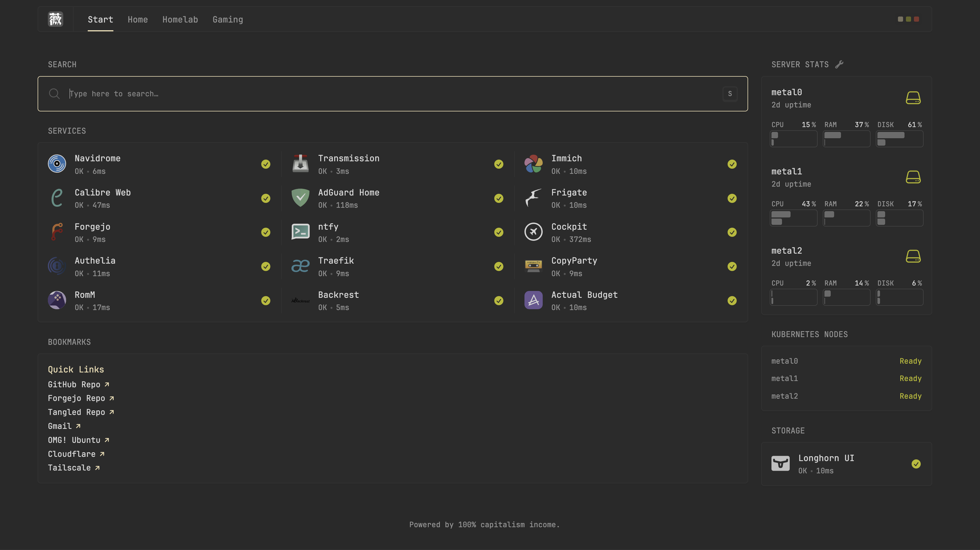Click the Authelia icon

point(57,266)
